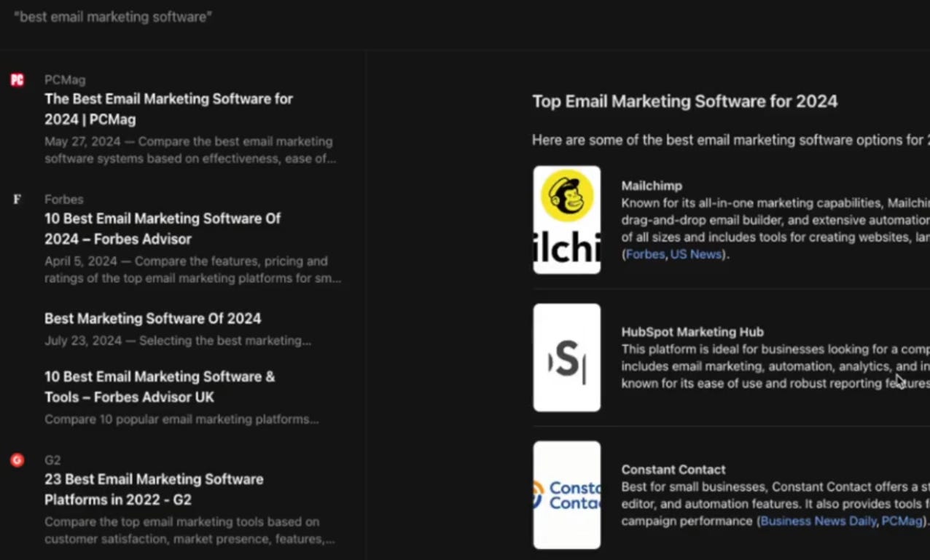Click the G2 'customer satisfaction' snippet text
The height and width of the screenshot is (560, 930).
[x=189, y=530]
